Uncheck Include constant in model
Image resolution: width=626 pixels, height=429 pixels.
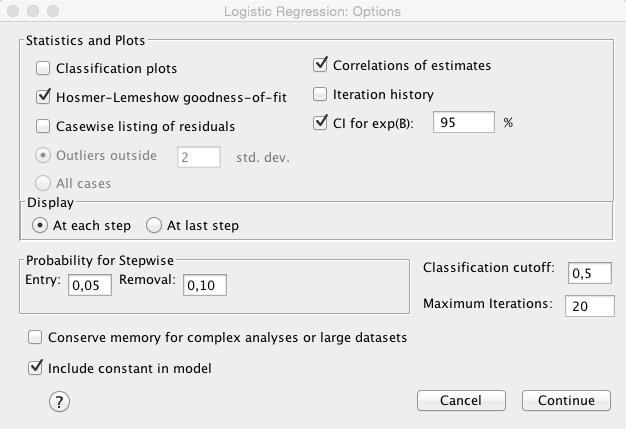[x=35, y=368]
